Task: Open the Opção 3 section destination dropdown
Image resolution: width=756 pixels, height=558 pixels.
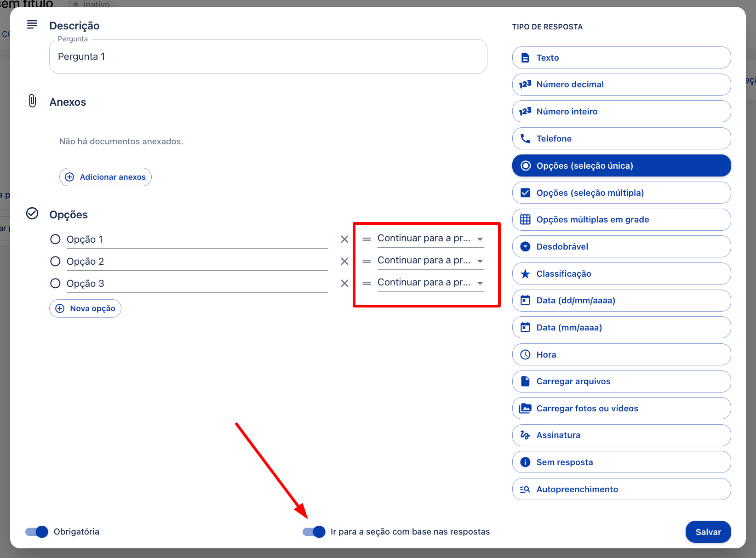Action: tap(430, 283)
